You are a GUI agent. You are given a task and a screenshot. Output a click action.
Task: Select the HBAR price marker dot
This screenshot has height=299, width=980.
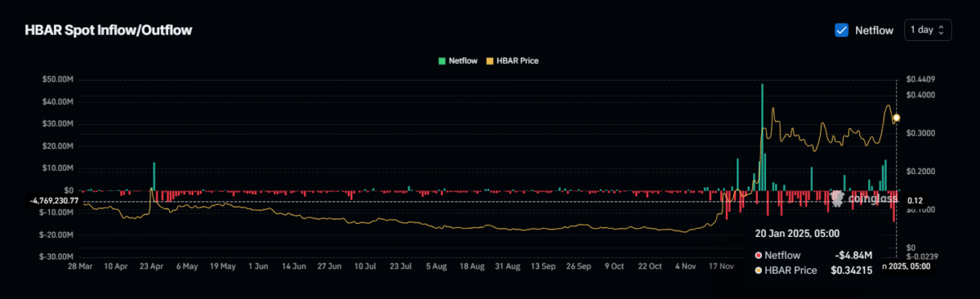pyautogui.click(x=897, y=118)
